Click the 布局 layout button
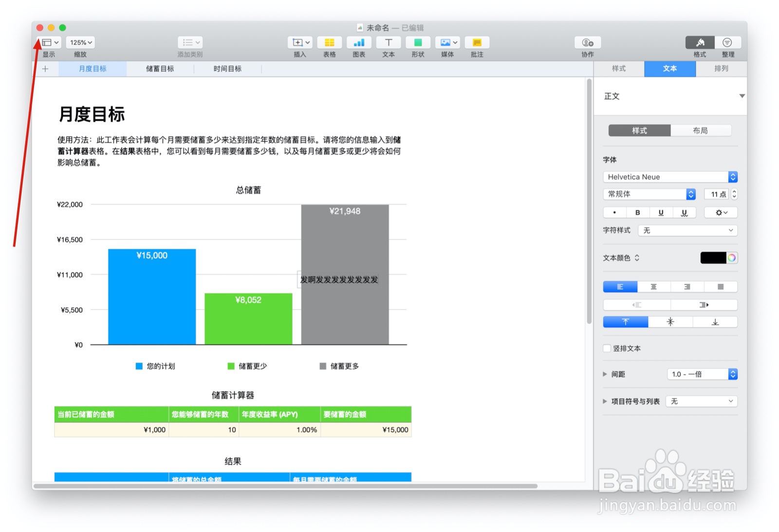The image size is (779, 532). click(702, 130)
